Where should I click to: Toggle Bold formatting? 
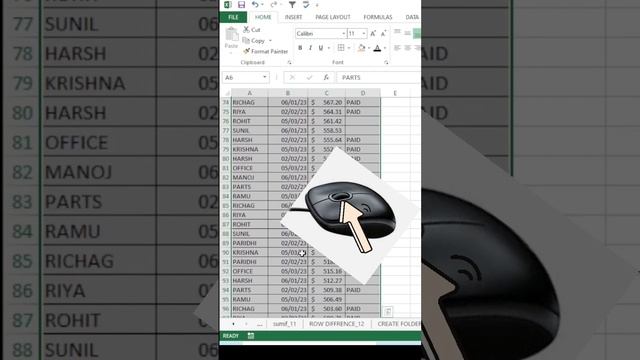point(300,48)
